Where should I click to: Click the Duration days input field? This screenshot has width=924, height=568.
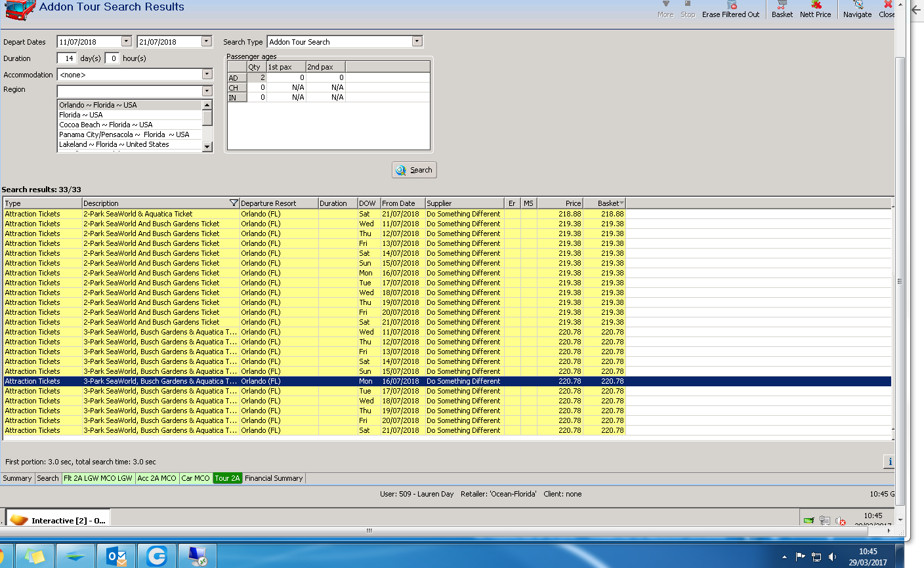pos(67,58)
